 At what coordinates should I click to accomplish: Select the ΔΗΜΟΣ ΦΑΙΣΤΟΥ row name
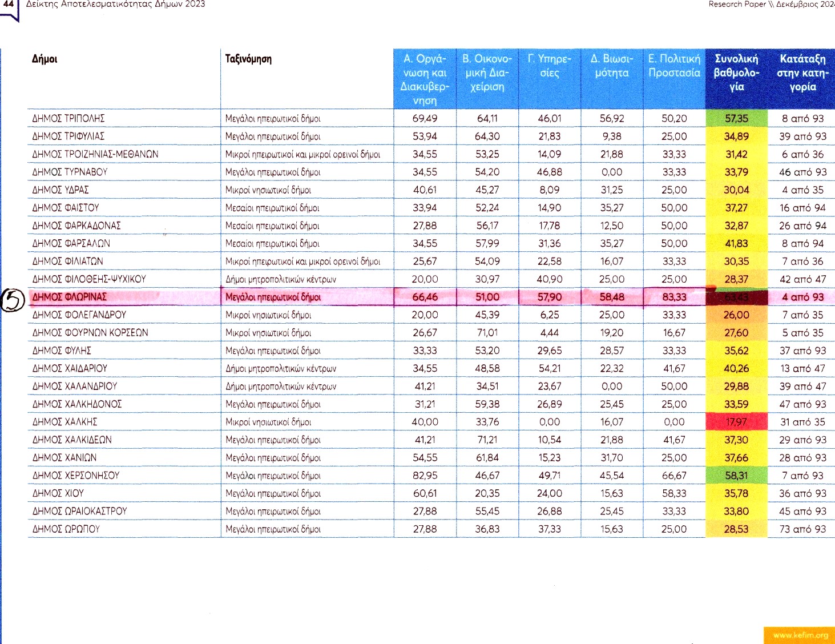pyautogui.click(x=66, y=208)
